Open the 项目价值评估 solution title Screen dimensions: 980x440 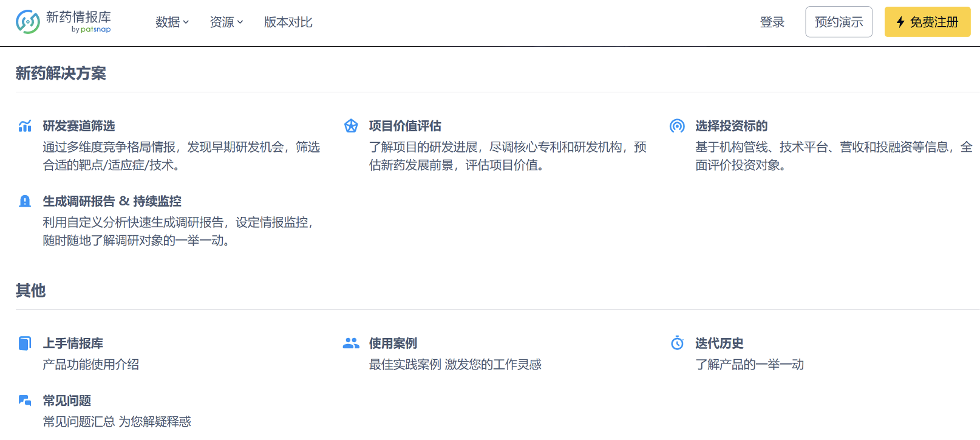405,126
